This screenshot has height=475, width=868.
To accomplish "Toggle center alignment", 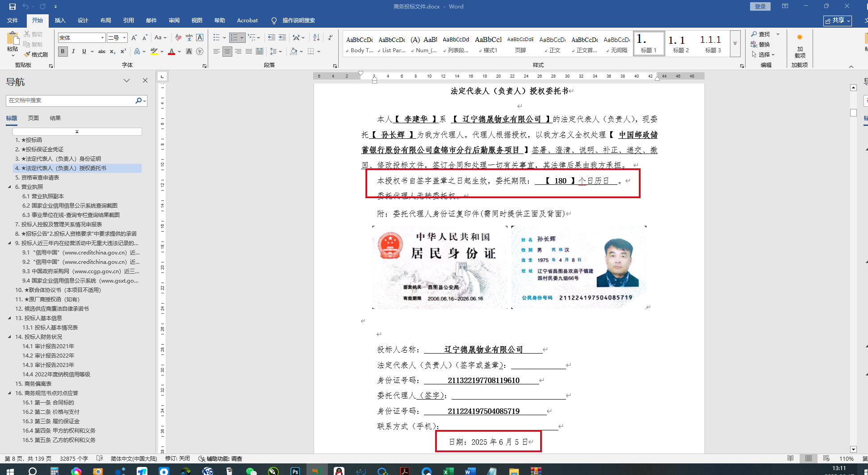I will pyautogui.click(x=227, y=51).
